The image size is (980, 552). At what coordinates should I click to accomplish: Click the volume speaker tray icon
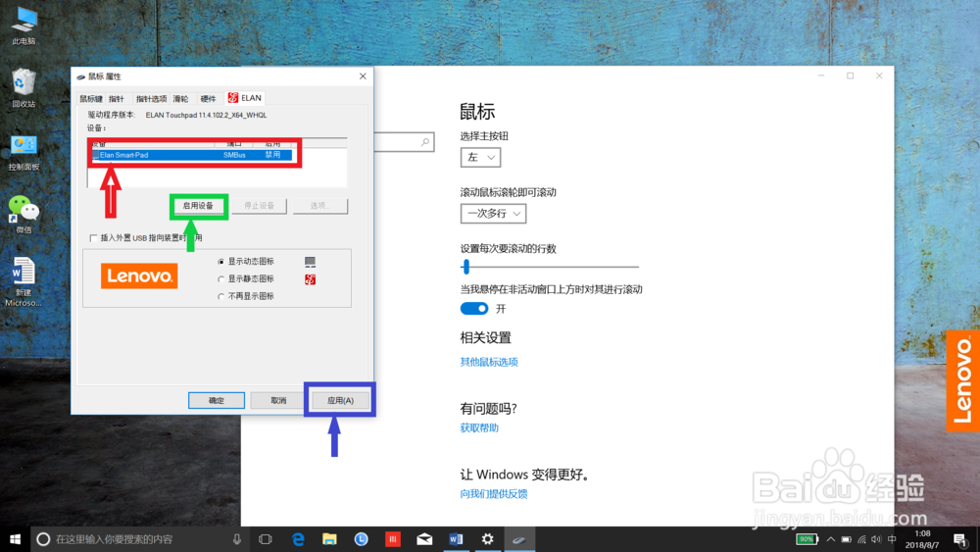(876, 539)
